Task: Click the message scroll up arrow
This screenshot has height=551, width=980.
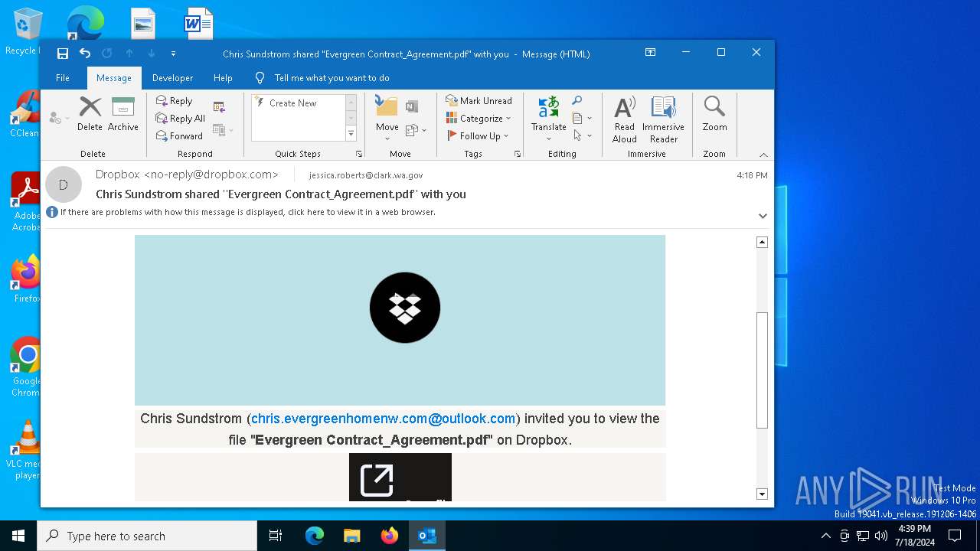Action: [762, 242]
